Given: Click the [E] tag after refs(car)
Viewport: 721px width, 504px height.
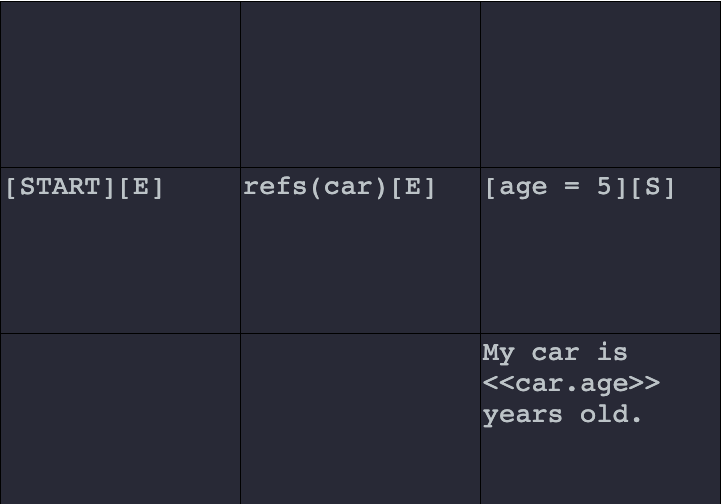Looking at the screenshot, I should tap(413, 187).
